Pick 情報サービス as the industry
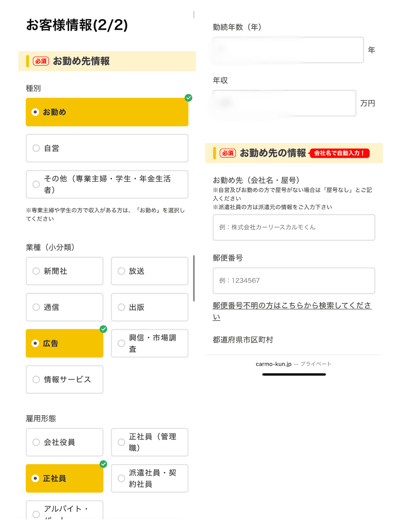Viewport: 395px width, 532px height. pyautogui.click(x=64, y=379)
